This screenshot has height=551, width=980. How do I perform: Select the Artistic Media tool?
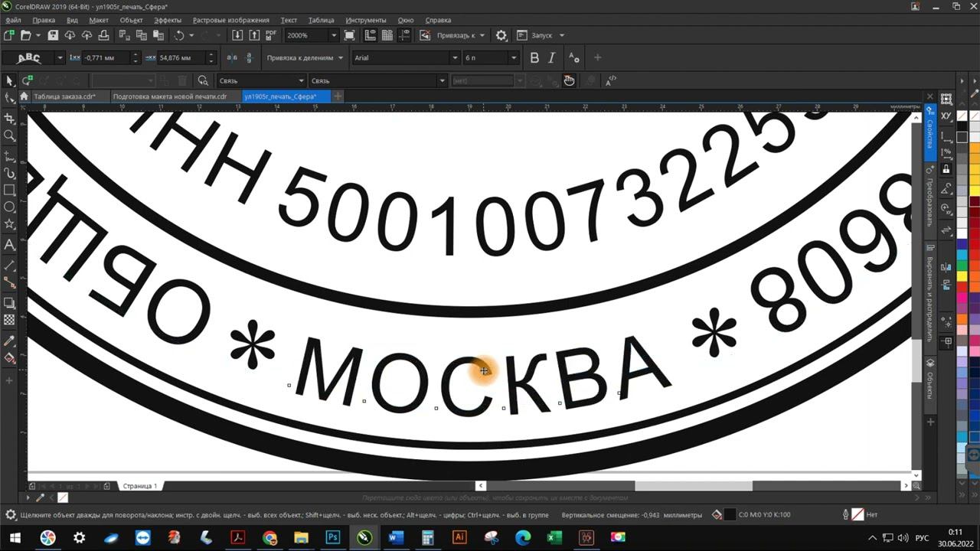pos(9,174)
